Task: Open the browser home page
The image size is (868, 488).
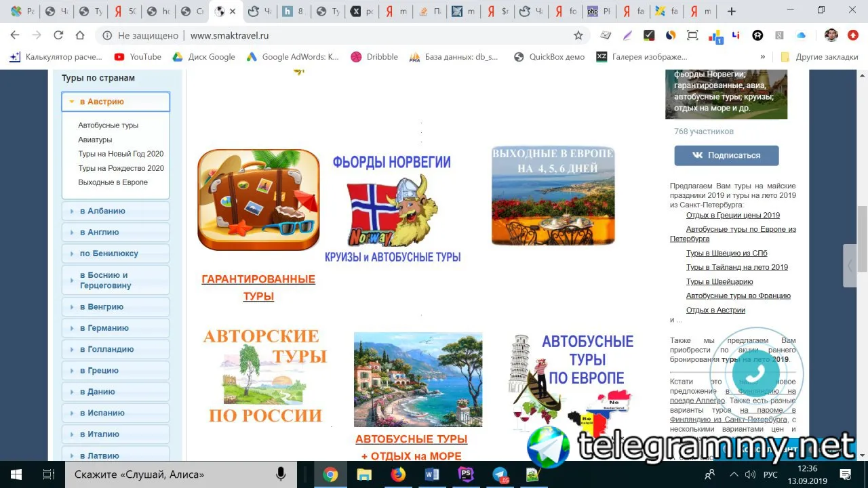Action: pos(80,35)
